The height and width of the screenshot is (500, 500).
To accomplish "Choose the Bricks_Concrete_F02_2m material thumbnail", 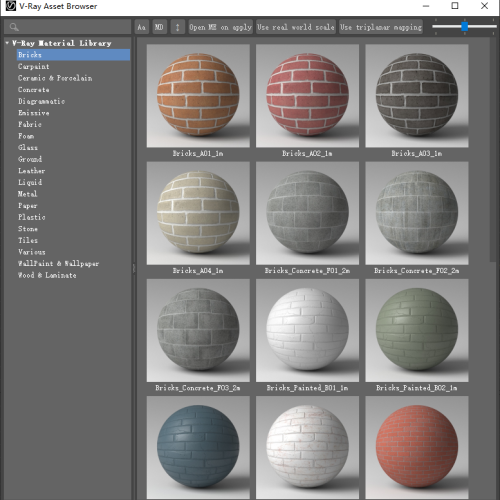I will tap(417, 213).
